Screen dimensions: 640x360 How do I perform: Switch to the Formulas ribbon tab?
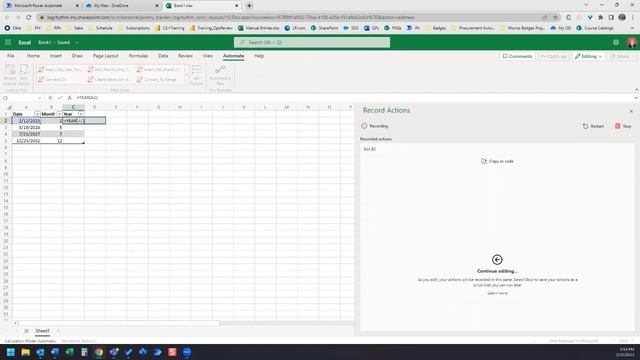[x=138, y=56]
